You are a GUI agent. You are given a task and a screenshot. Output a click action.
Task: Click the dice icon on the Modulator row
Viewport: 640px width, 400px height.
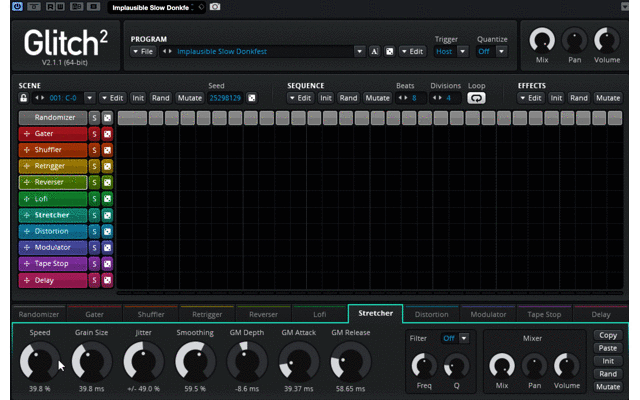107,248
